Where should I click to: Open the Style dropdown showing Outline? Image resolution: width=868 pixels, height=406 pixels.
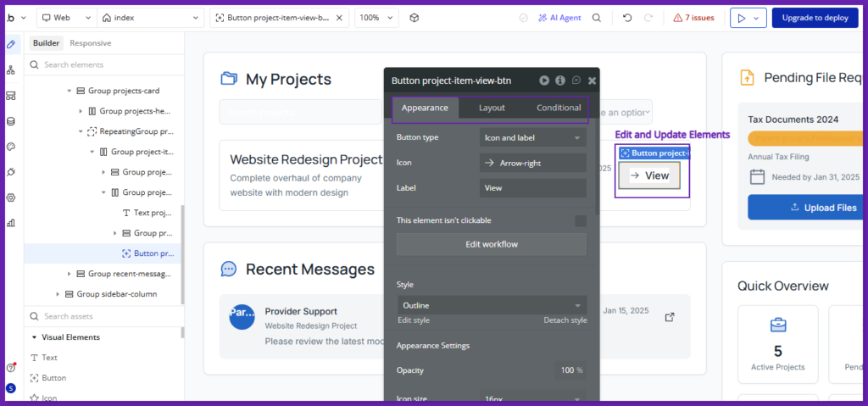pyautogui.click(x=492, y=305)
